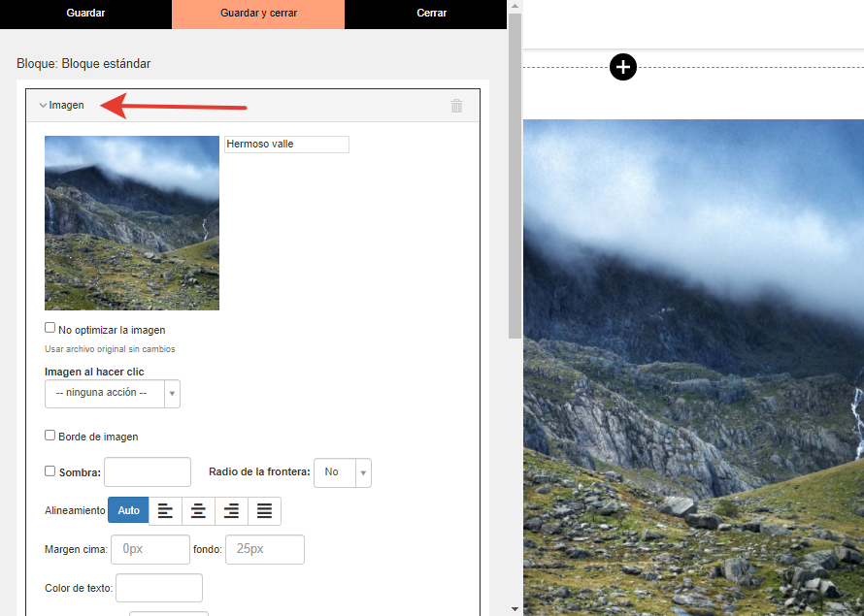Screen dimensions: 864x616
Task: Click the panel scrollbar down arrow
Action: point(515,609)
